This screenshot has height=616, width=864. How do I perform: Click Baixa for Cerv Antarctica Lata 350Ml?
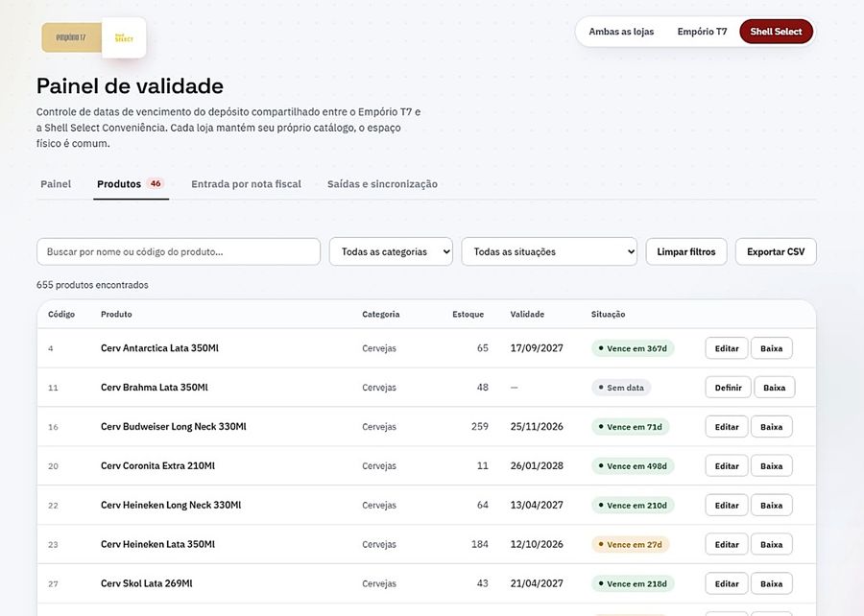click(x=772, y=348)
